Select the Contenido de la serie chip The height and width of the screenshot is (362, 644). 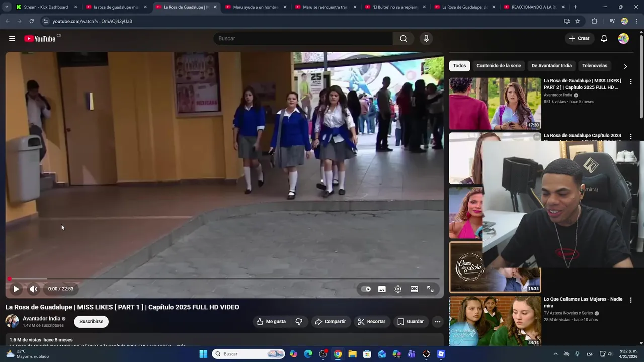click(499, 66)
